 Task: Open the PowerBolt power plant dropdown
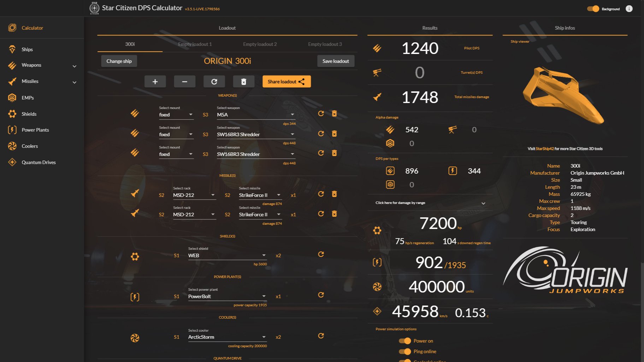(x=228, y=296)
